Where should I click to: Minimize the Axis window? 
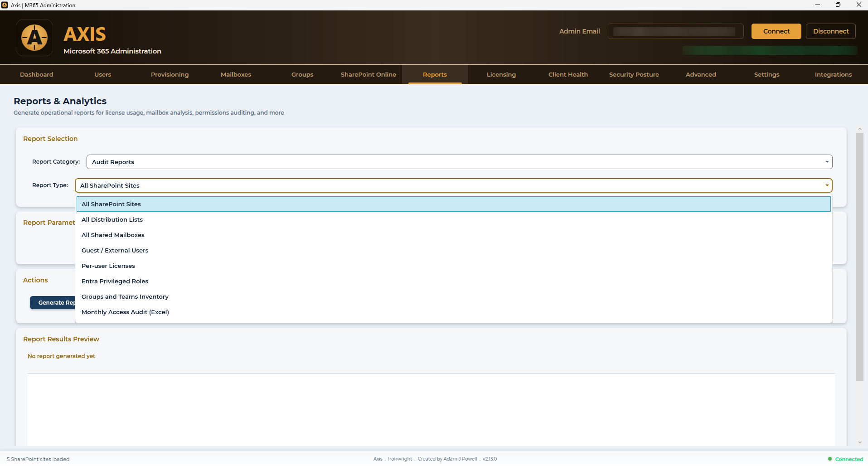(817, 5)
